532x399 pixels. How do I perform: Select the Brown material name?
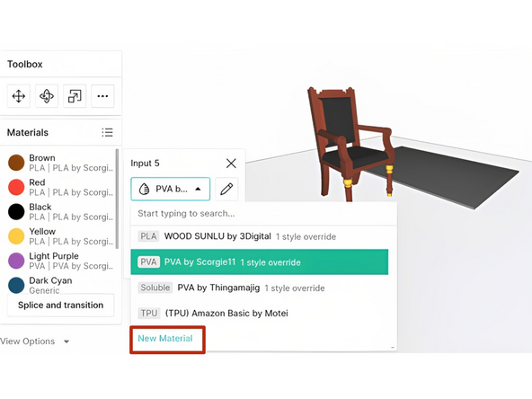click(x=42, y=158)
